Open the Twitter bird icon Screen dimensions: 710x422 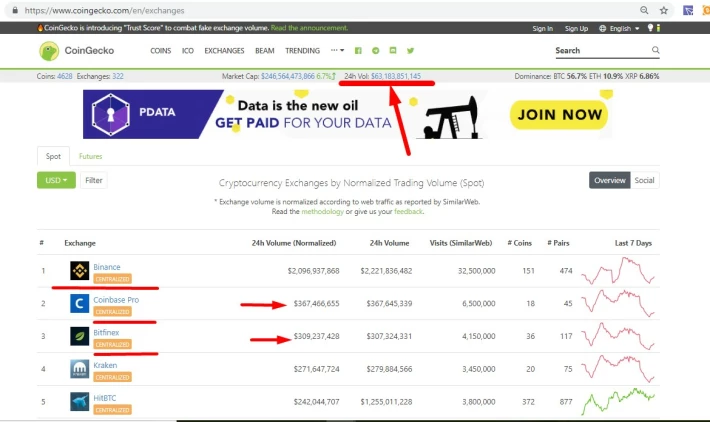pos(410,51)
